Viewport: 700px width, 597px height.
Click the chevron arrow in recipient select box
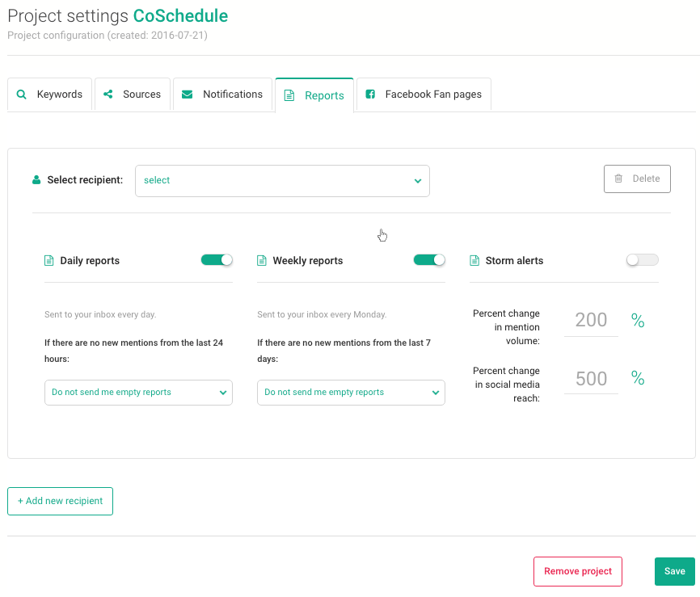pos(418,181)
